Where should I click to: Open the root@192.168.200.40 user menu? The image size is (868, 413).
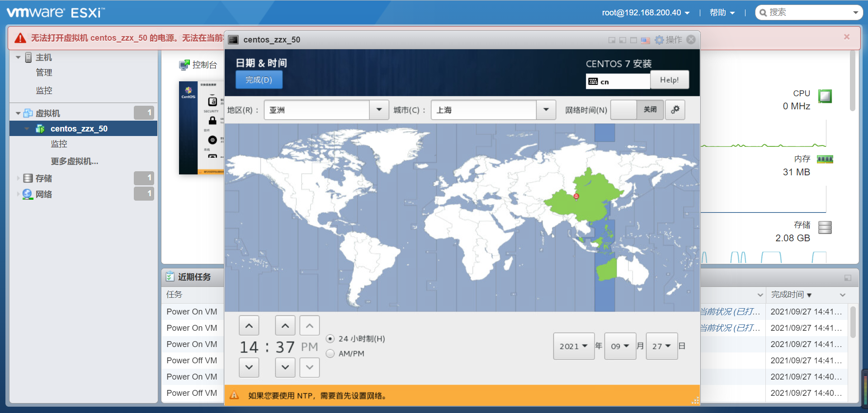pos(646,13)
